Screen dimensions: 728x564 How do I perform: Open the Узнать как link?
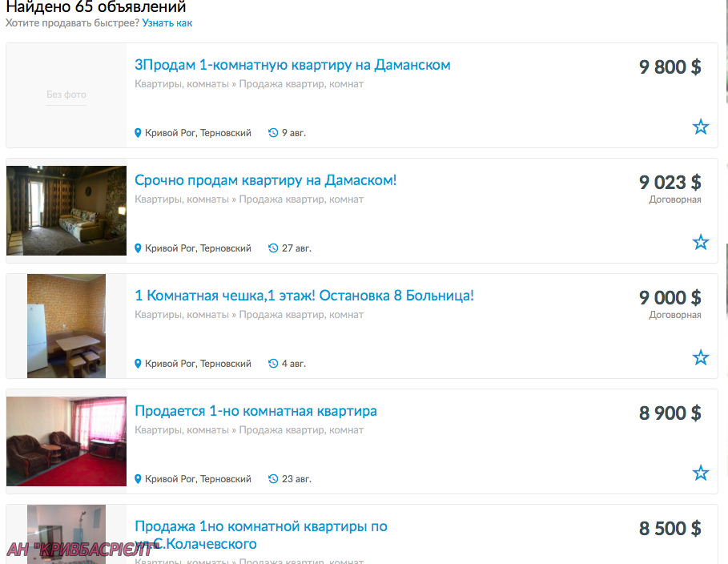(x=167, y=22)
